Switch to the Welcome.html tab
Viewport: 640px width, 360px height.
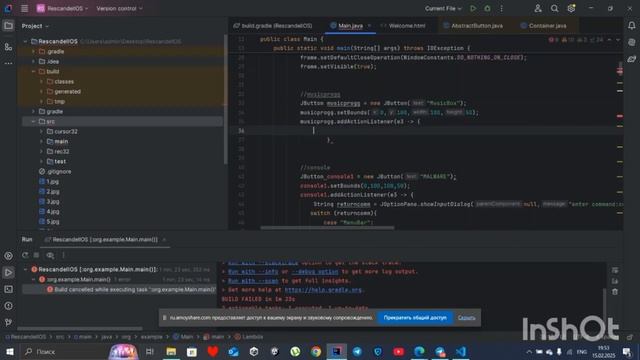coord(407,26)
